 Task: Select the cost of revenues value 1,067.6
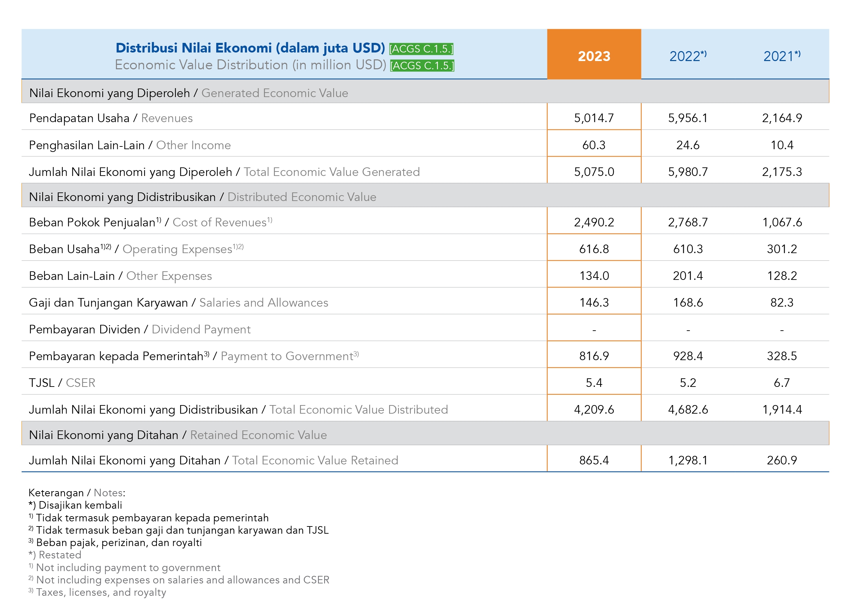coord(782,223)
